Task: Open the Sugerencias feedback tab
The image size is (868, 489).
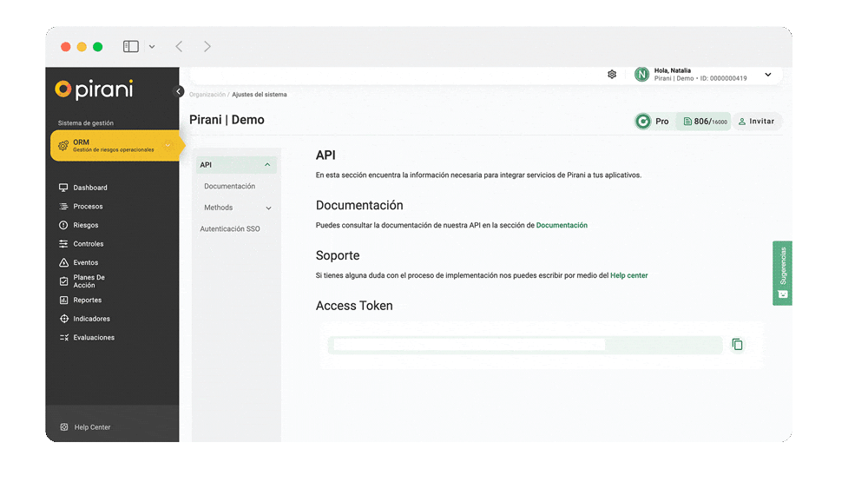Action: point(782,273)
